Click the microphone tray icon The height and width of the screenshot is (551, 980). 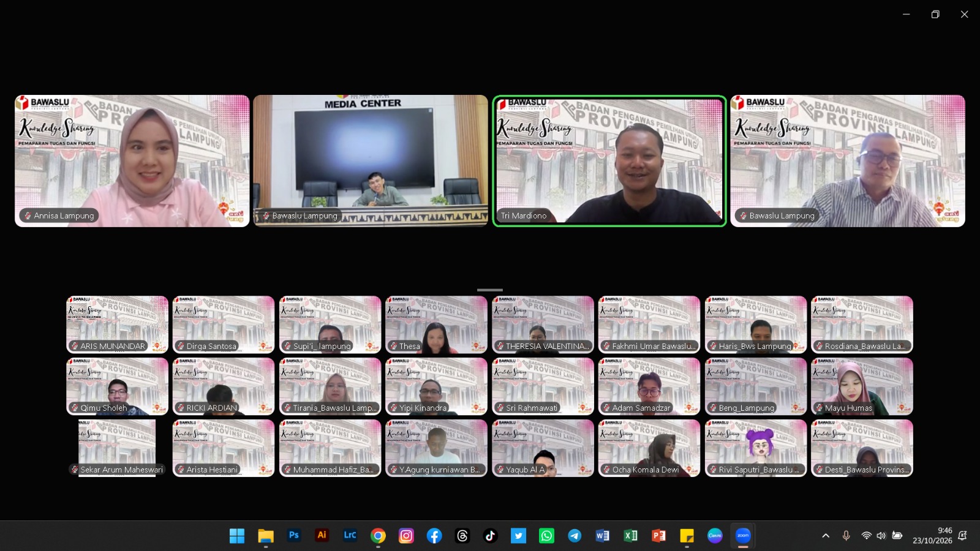[x=846, y=536]
